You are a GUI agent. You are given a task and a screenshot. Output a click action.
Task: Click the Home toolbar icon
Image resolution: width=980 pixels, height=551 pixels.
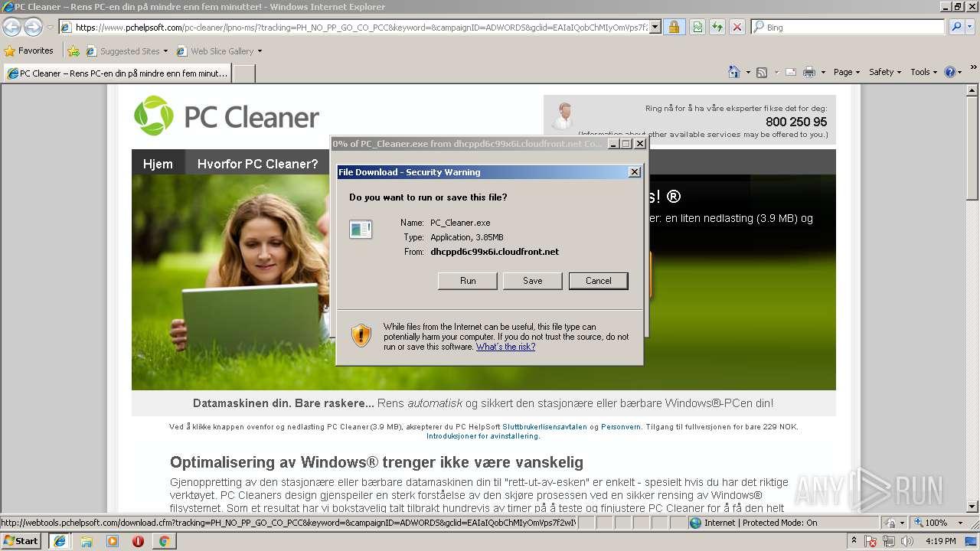click(x=734, y=72)
